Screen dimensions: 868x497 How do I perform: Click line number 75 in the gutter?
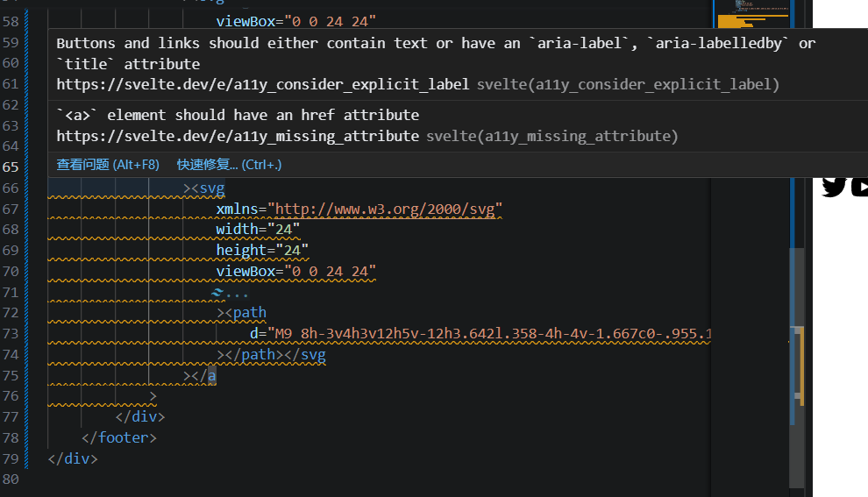tap(11, 375)
